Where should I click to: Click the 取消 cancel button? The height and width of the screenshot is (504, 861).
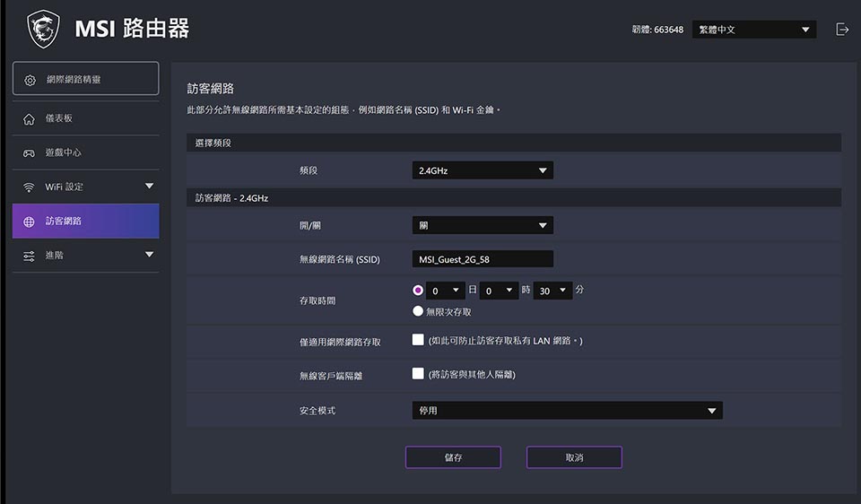(574, 457)
